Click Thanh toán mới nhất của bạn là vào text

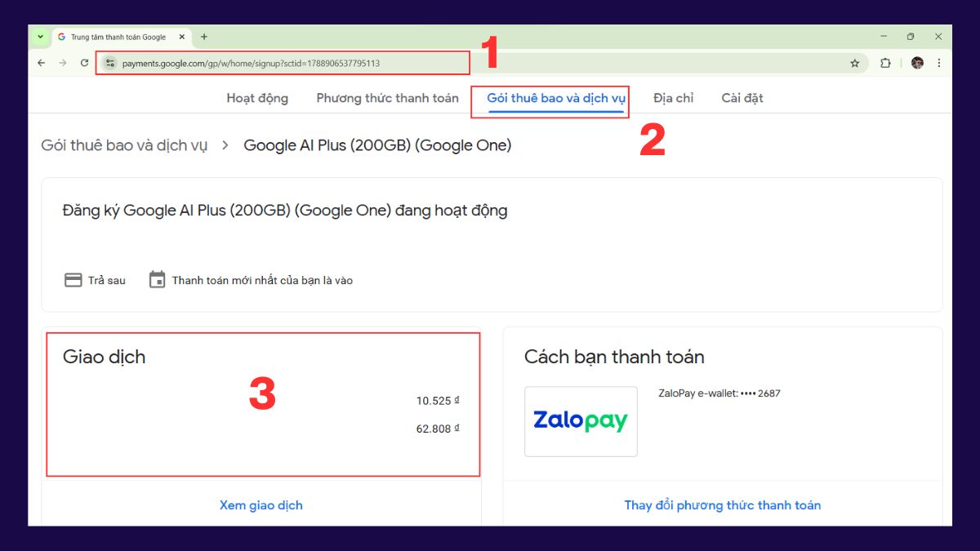tap(262, 280)
